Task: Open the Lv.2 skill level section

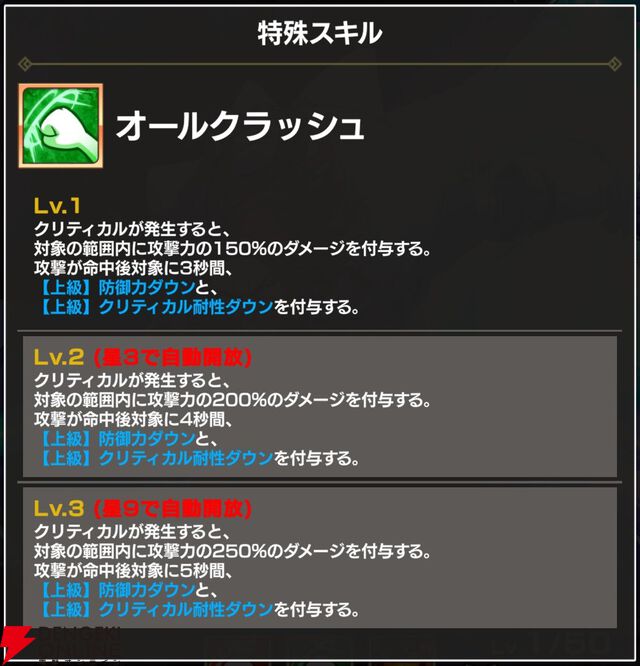Action: [x=320, y=406]
